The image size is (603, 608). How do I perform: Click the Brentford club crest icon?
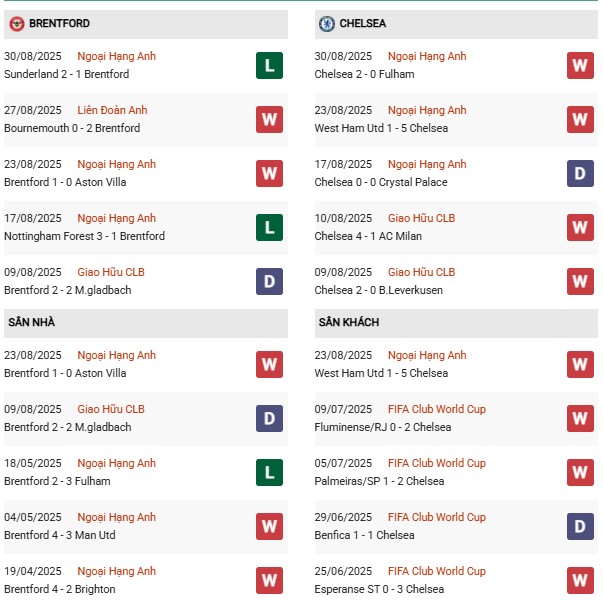click(17, 24)
